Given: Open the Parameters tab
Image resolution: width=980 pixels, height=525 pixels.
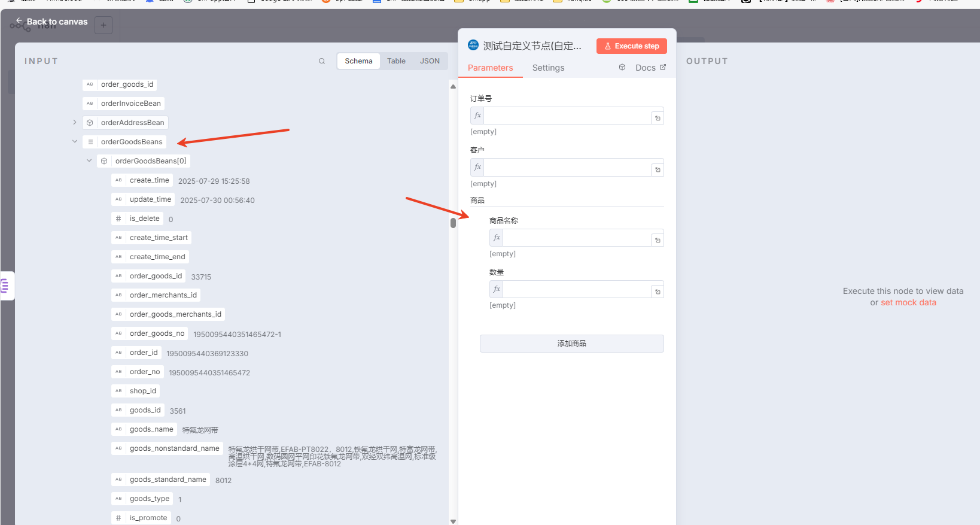Looking at the screenshot, I should (491, 68).
